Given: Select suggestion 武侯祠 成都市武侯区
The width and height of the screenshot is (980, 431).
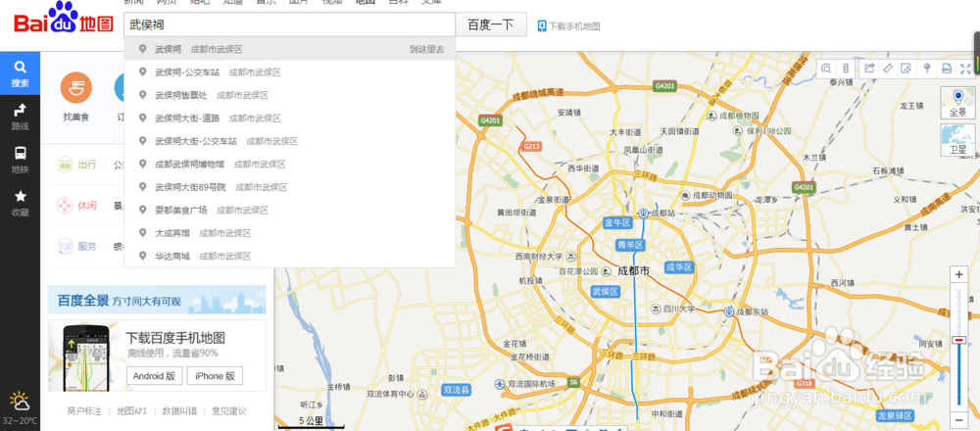Looking at the screenshot, I should coord(289,49).
